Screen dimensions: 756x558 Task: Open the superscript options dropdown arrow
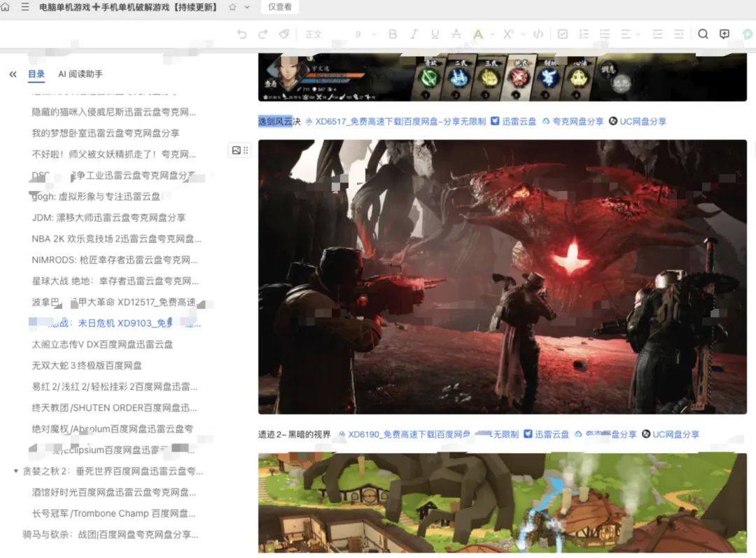point(523,34)
